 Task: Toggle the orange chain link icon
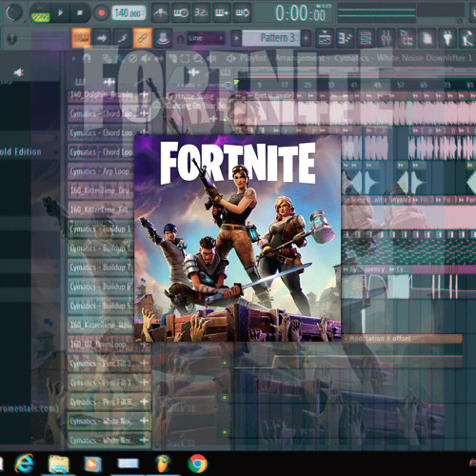pos(142,38)
